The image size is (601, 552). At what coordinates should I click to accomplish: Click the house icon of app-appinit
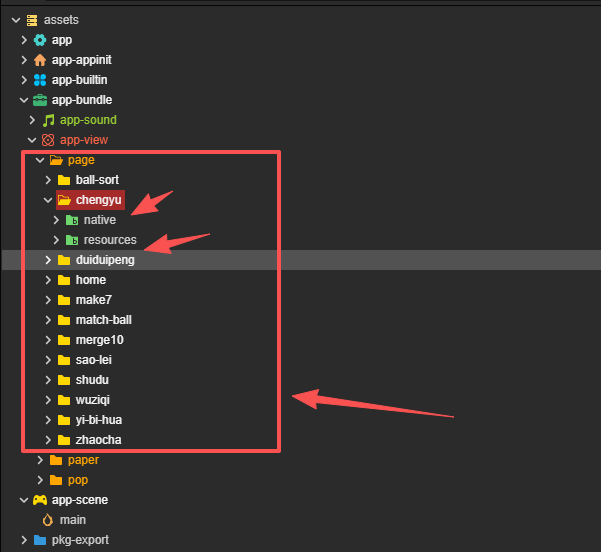[x=40, y=60]
